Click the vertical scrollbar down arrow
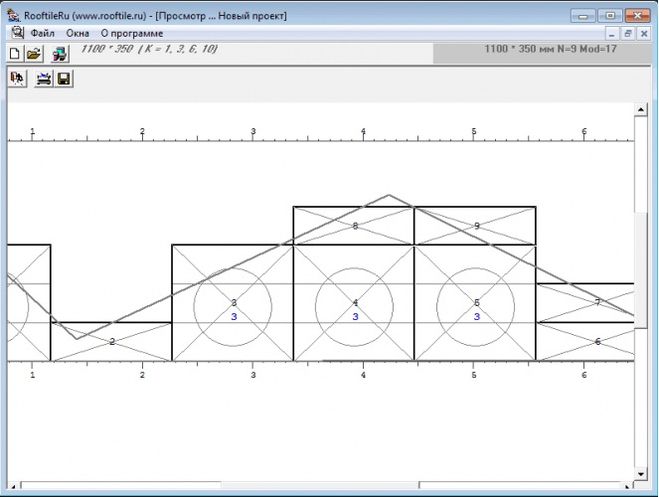This screenshot has height=497, width=659. [641, 473]
